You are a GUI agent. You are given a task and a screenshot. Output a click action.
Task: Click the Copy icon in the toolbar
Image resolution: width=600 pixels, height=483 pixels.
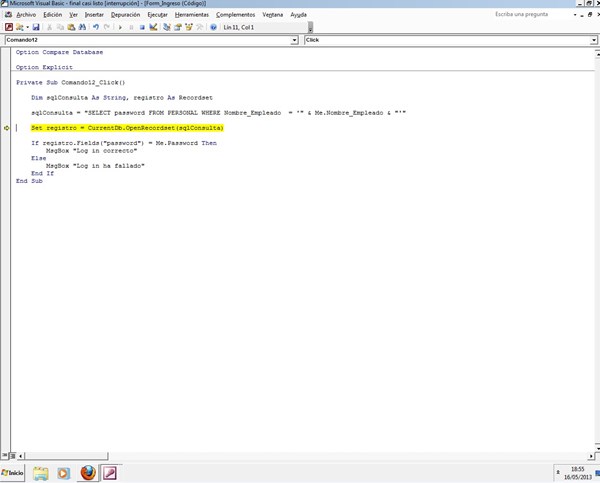coord(60,27)
